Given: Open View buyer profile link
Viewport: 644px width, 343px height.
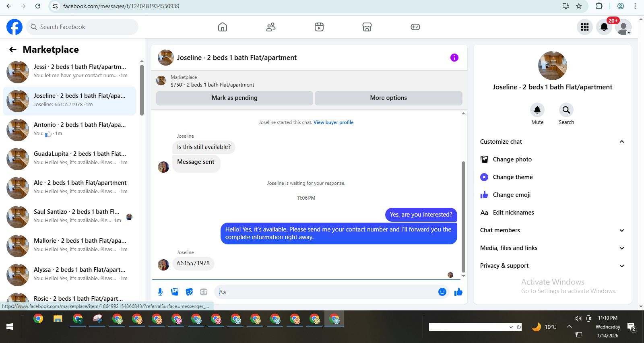Looking at the screenshot, I should click(333, 122).
